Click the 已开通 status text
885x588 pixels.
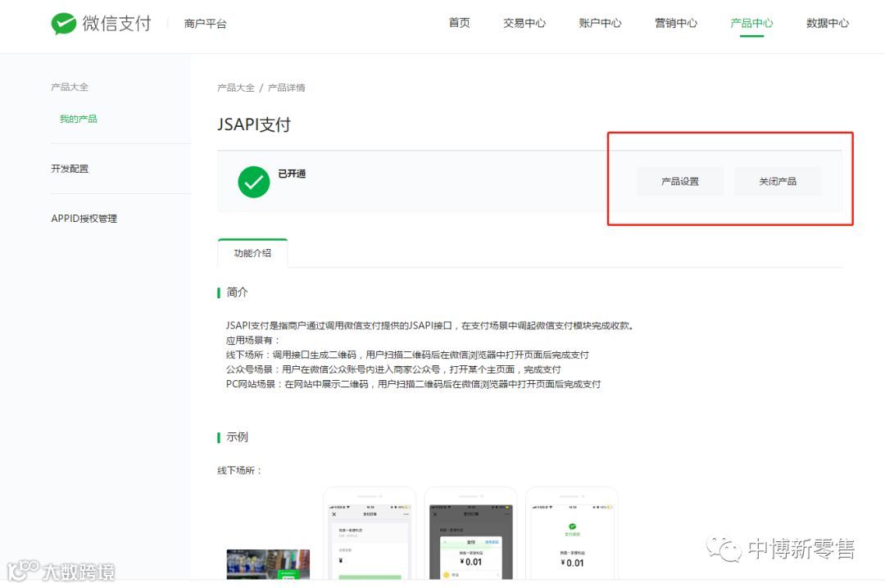[x=292, y=174]
